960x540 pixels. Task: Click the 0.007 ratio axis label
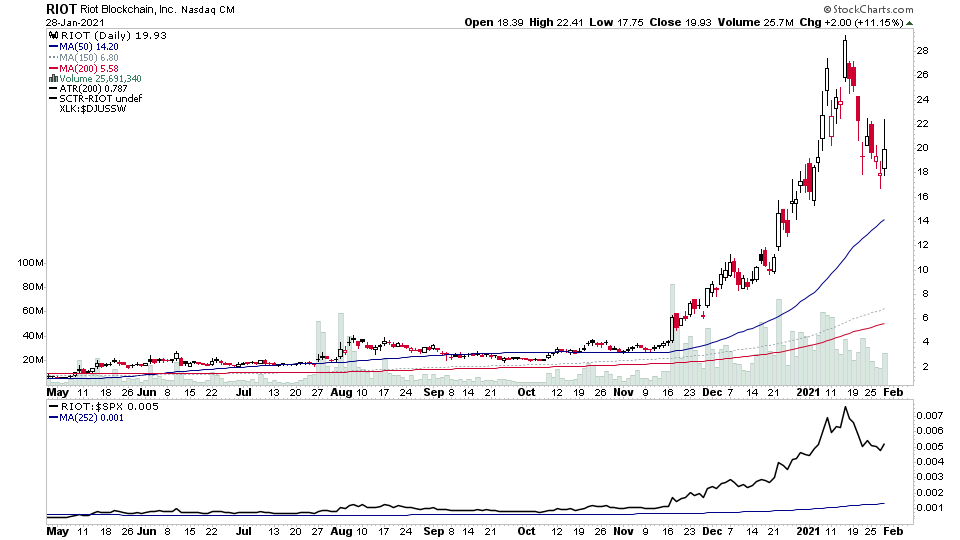tap(929, 416)
